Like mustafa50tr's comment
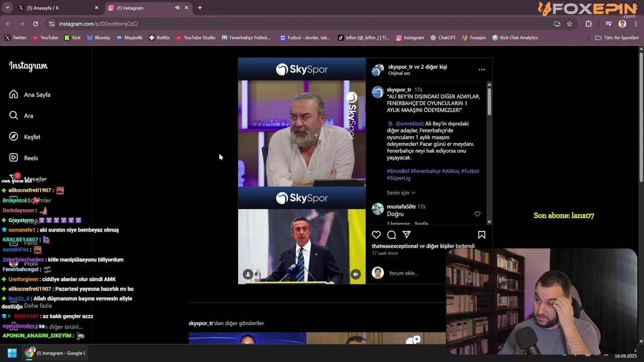The image size is (644, 362). pos(477,214)
